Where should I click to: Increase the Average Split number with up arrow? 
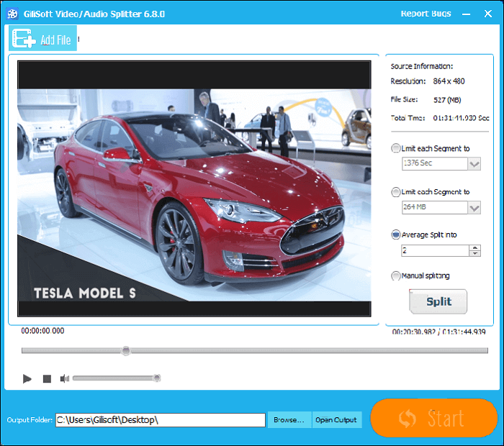[474, 247]
